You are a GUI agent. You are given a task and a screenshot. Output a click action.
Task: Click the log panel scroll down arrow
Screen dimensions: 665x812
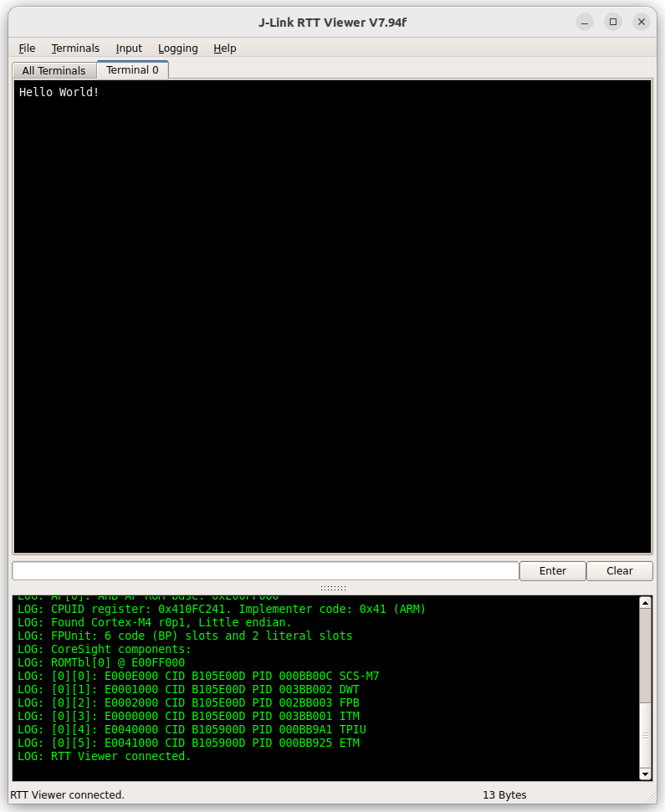click(x=645, y=774)
